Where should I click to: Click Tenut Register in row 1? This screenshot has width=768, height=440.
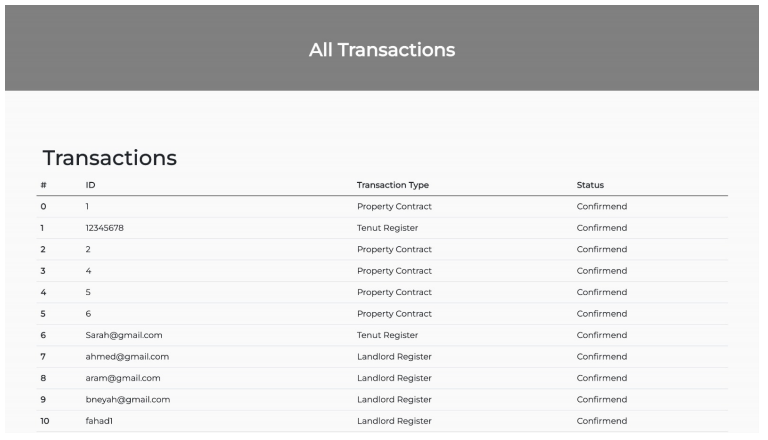[387, 228]
